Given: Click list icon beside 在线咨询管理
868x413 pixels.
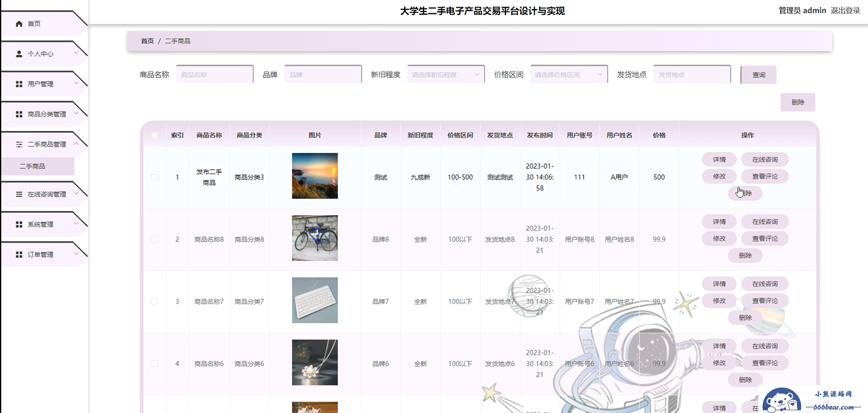Looking at the screenshot, I should point(19,194).
